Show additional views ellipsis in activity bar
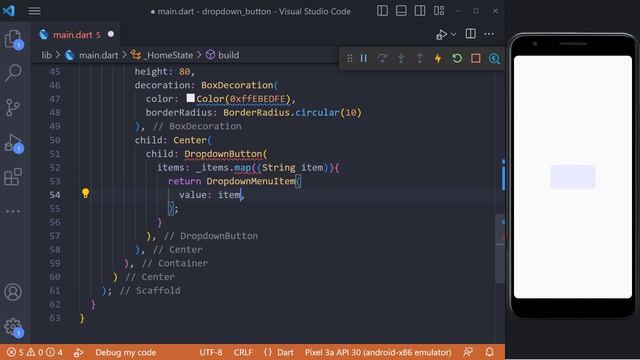 point(13,211)
